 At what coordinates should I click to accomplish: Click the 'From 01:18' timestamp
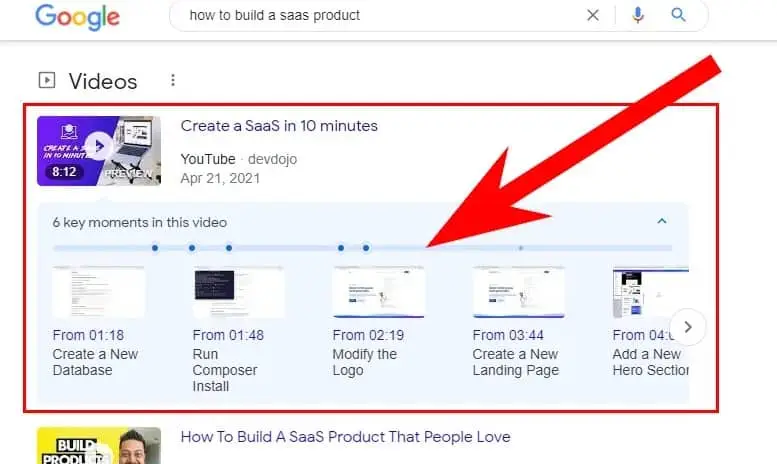tap(88, 336)
